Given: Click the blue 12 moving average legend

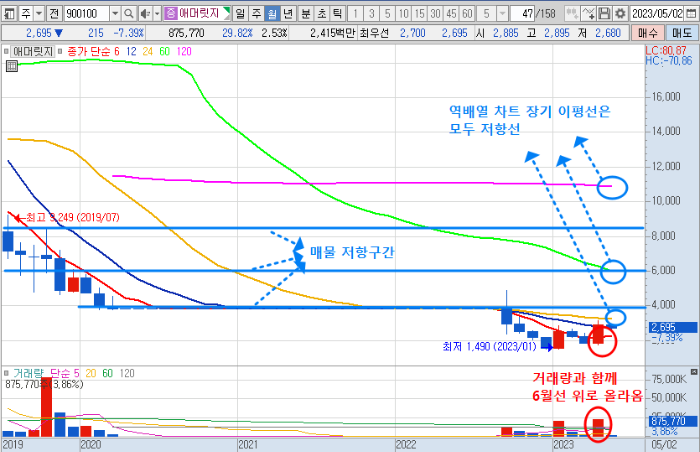Looking at the screenshot, I should (x=131, y=52).
